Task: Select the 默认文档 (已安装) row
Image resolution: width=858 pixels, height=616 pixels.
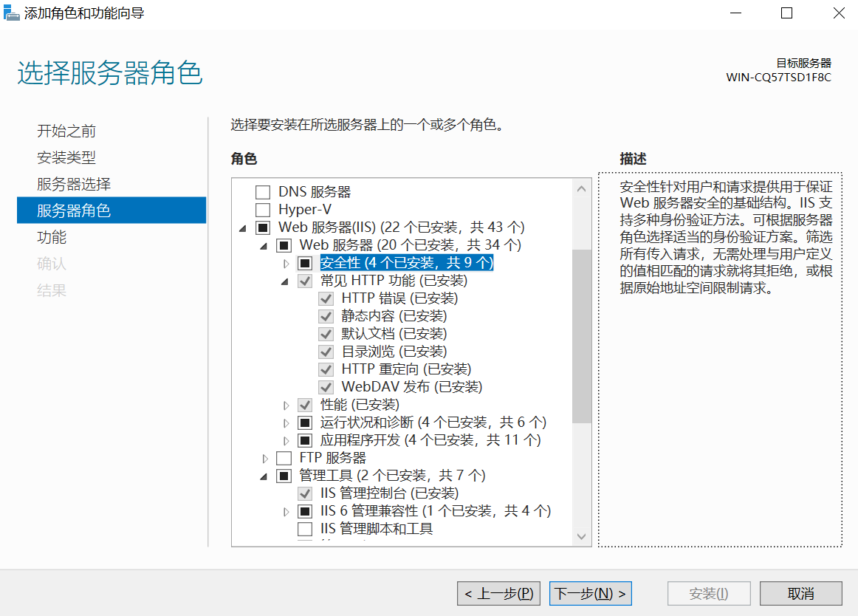Action: 394,333
